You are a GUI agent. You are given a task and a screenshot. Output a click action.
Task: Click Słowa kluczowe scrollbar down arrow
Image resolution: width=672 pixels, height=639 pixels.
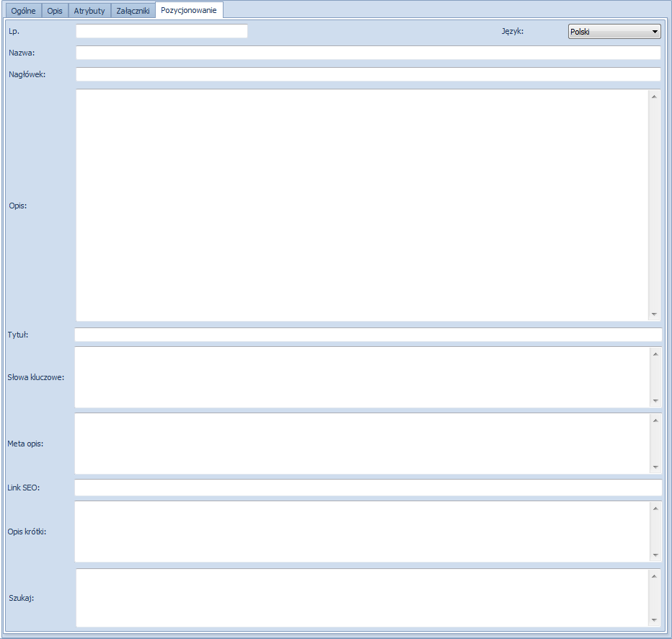tap(655, 401)
